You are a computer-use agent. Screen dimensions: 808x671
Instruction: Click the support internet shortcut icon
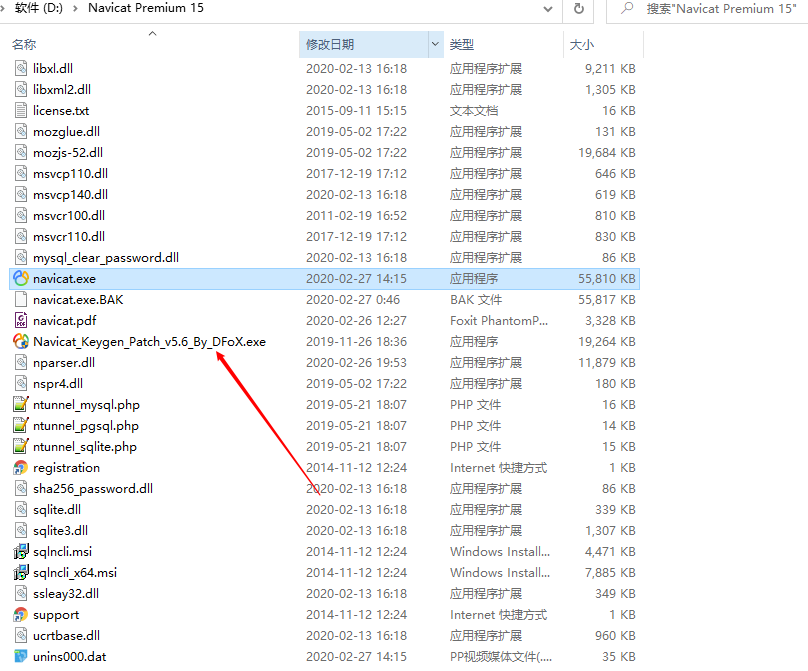point(21,615)
